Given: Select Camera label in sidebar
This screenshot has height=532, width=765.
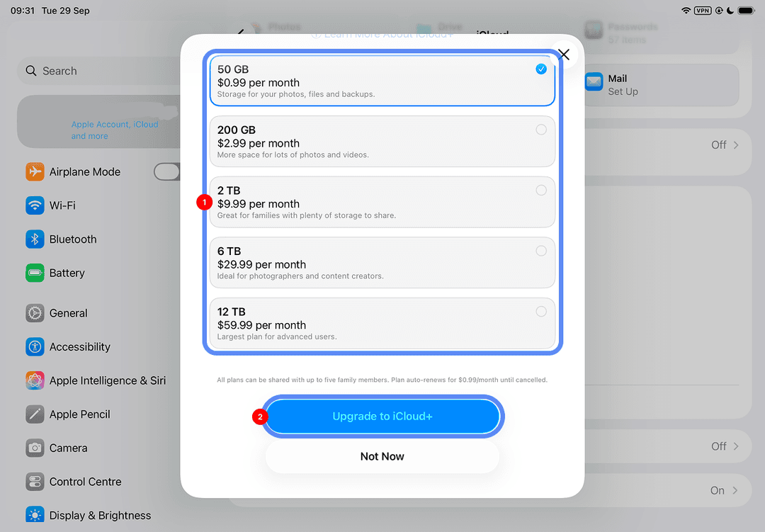Looking at the screenshot, I should pyautogui.click(x=68, y=448).
